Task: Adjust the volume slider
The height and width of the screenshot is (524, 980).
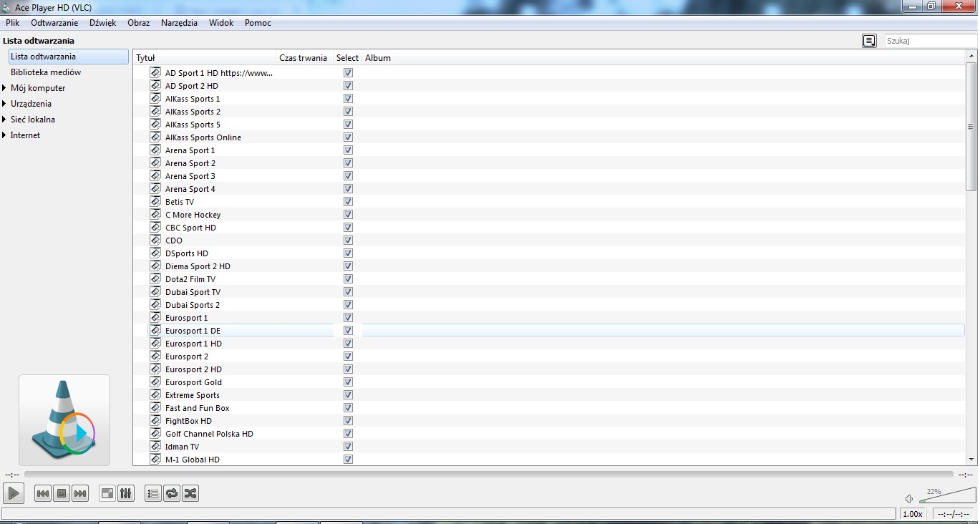Action: point(946,497)
